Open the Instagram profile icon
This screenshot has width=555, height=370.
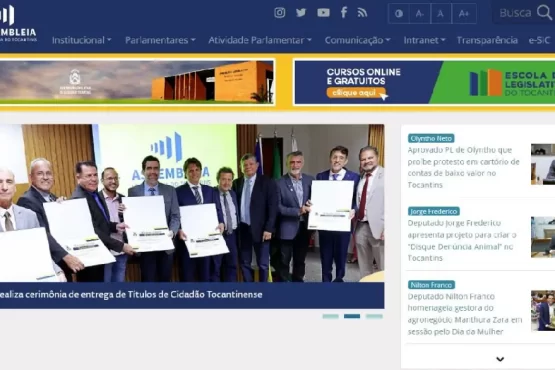pos(280,13)
